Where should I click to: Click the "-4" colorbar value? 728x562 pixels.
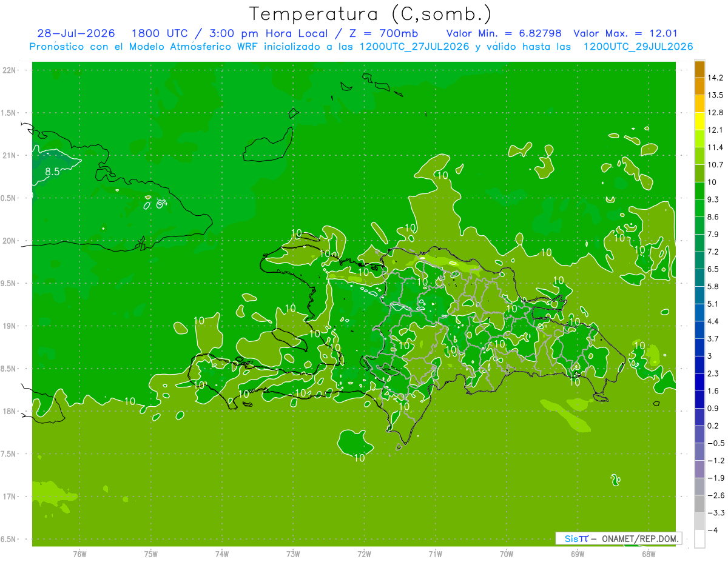[x=712, y=530]
